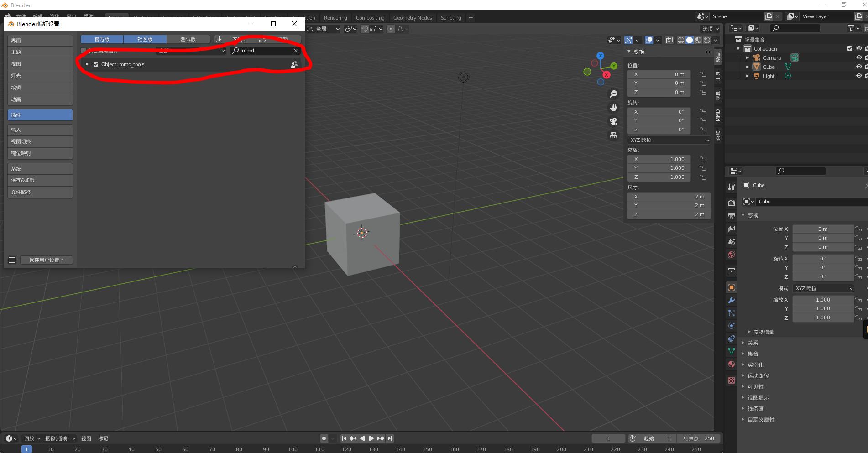Screen dimensions: 868x453
Task: Toggle the 测试版 add-on filter
Action: click(x=188, y=39)
